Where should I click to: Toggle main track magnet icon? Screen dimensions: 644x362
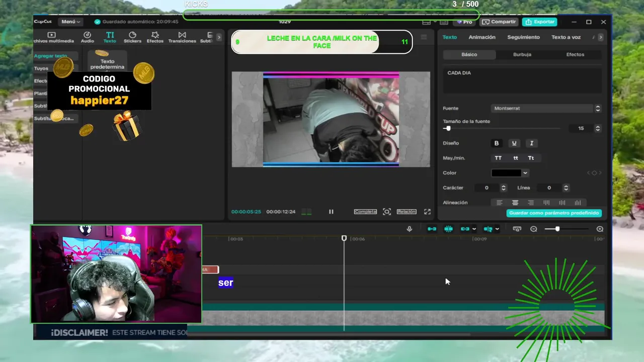click(432, 229)
